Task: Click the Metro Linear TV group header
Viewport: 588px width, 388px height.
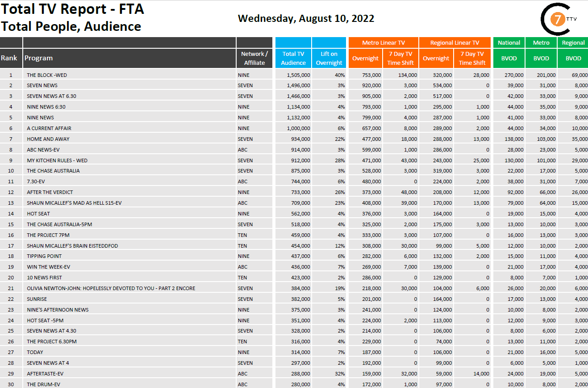Action: pos(383,42)
